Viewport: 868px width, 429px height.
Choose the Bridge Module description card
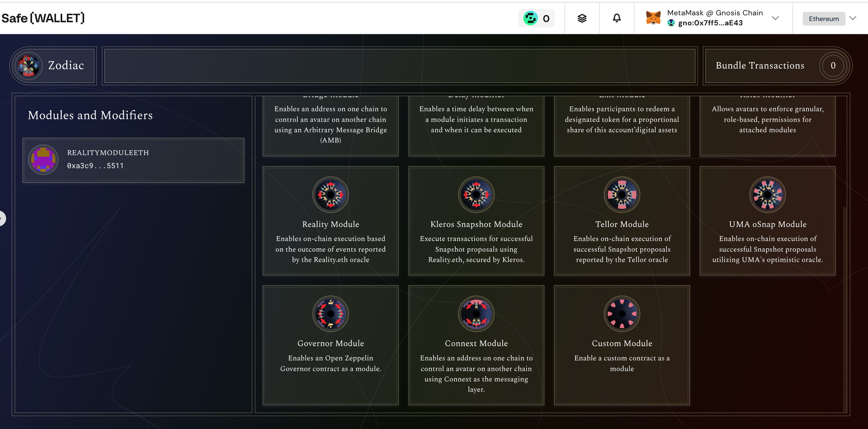[331, 125]
